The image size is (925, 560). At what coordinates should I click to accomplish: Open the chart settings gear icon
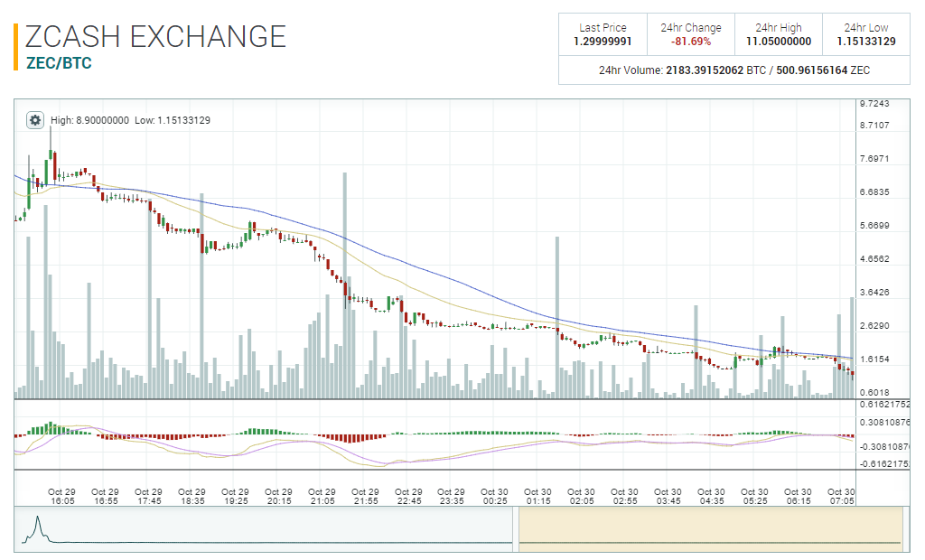34,118
